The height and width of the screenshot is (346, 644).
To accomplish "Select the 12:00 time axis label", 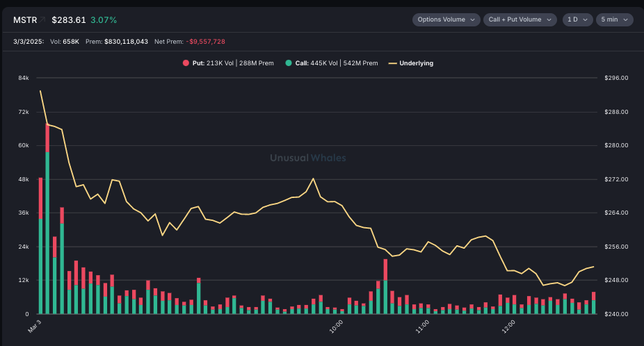I will [508, 325].
